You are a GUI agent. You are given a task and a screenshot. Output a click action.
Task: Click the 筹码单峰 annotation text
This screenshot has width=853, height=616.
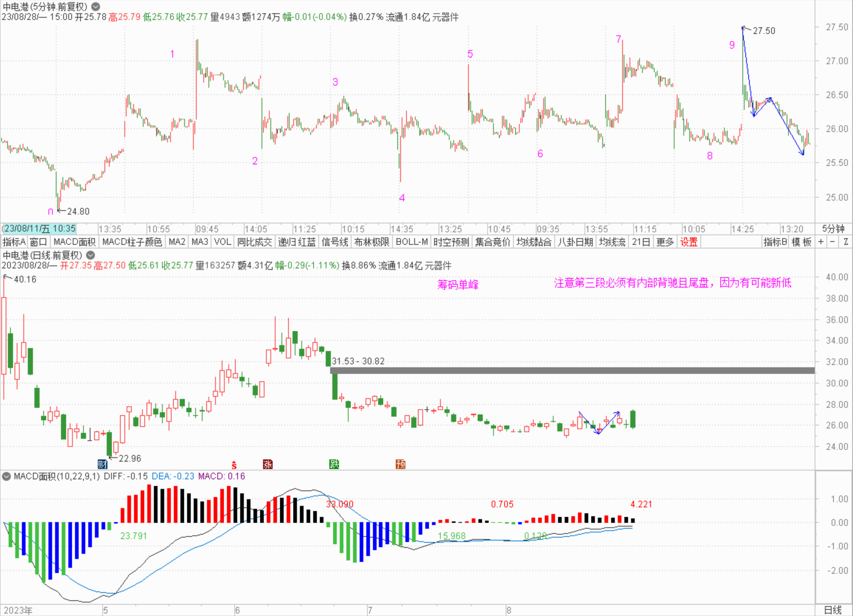pyautogui.click(x=458, y=285)
